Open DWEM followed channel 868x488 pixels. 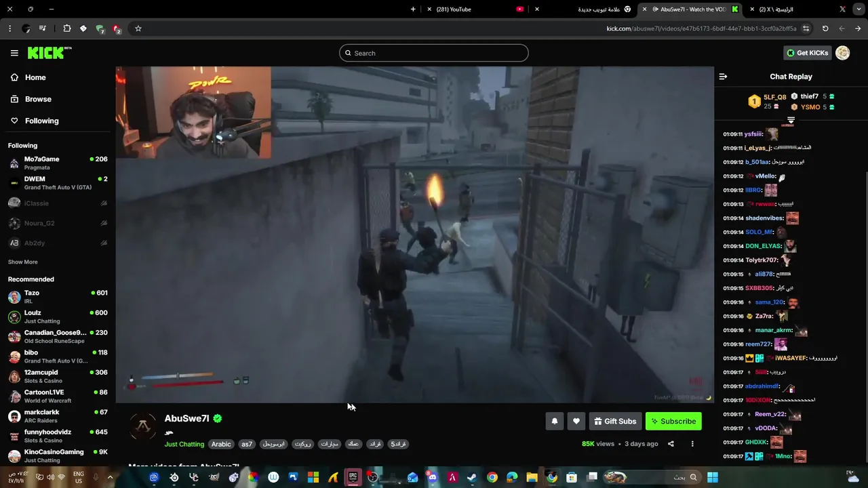coord(58,183)
